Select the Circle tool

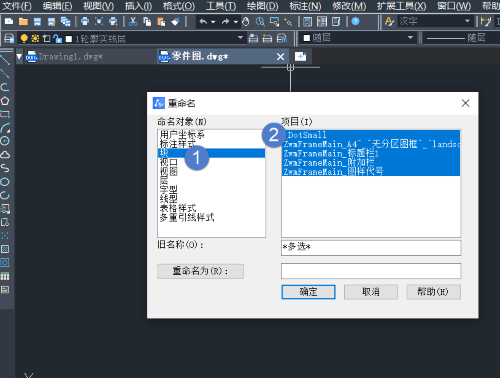pyautogui.click(x=5, y=141)
